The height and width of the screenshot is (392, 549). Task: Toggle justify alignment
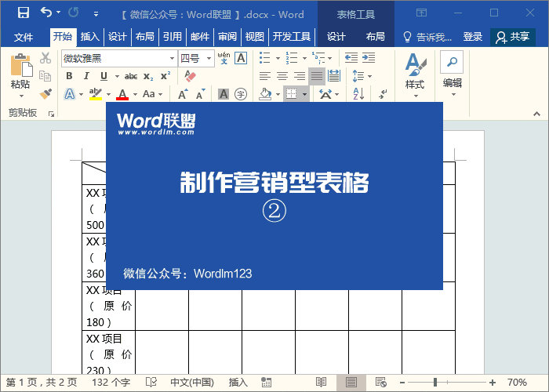pos(317,76)
